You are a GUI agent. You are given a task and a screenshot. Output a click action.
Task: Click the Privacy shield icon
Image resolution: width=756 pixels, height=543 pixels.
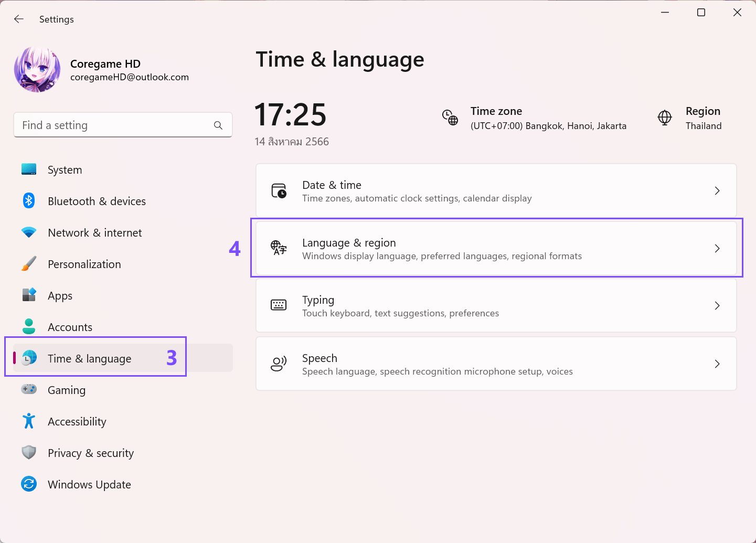[x=29, y=452]
